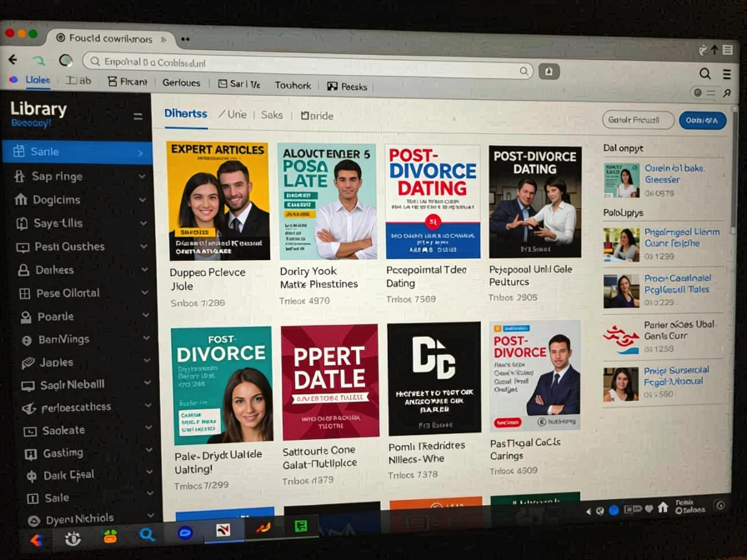The image size is (747, 560).
Task: Expand the Daik Cpeal chevron
Action: coord(149,472)
